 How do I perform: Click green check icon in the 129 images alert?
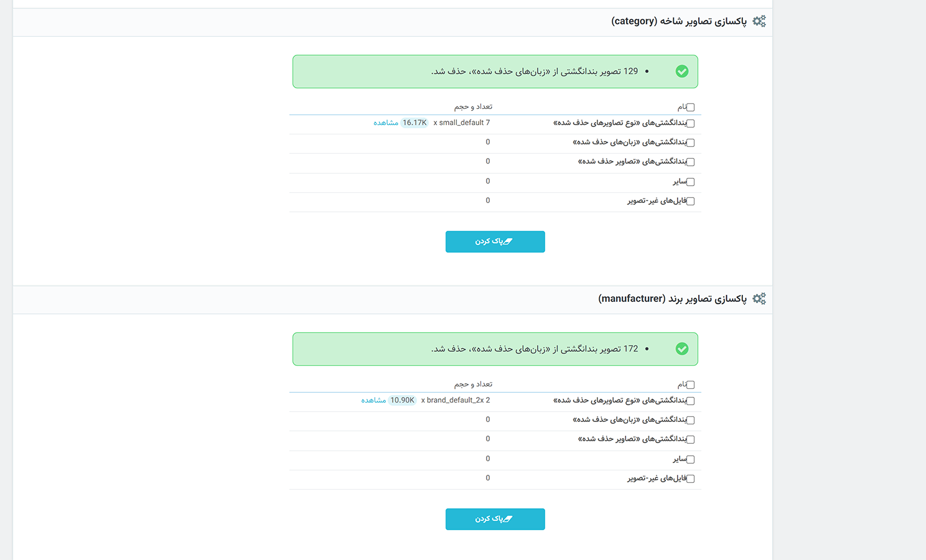coord(682,72)
